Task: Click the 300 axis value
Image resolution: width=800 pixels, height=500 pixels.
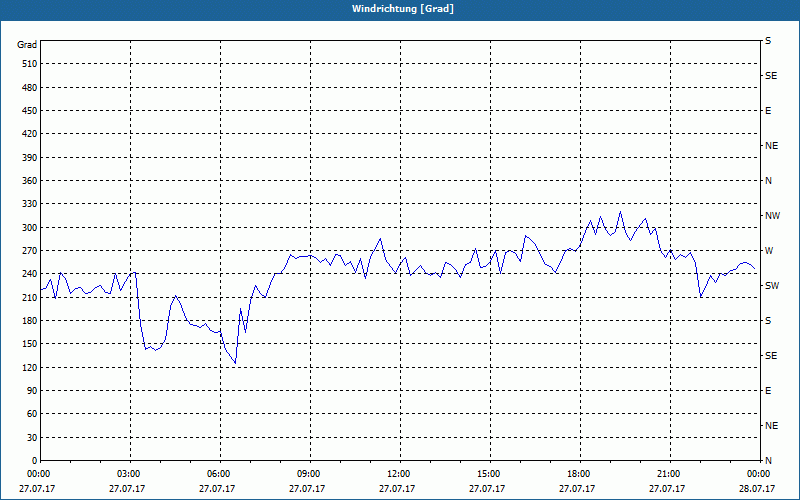Action: [30, 228]
